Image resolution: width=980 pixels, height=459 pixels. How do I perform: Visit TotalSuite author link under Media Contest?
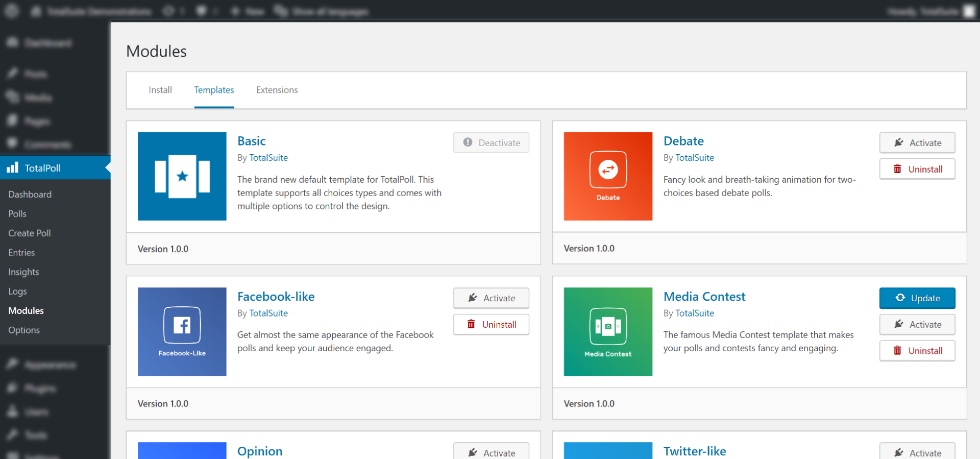pyautogui.click(x=695, y=313)
